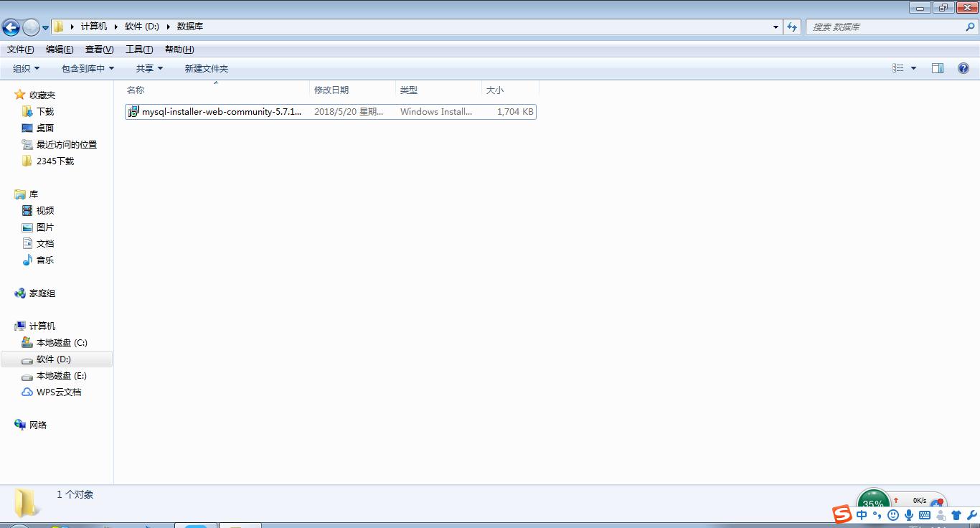The width and height of the screenshot is (980, 528).
Task: Select 计算机 in the address breadcrumb
Action: tap(93, 27)
